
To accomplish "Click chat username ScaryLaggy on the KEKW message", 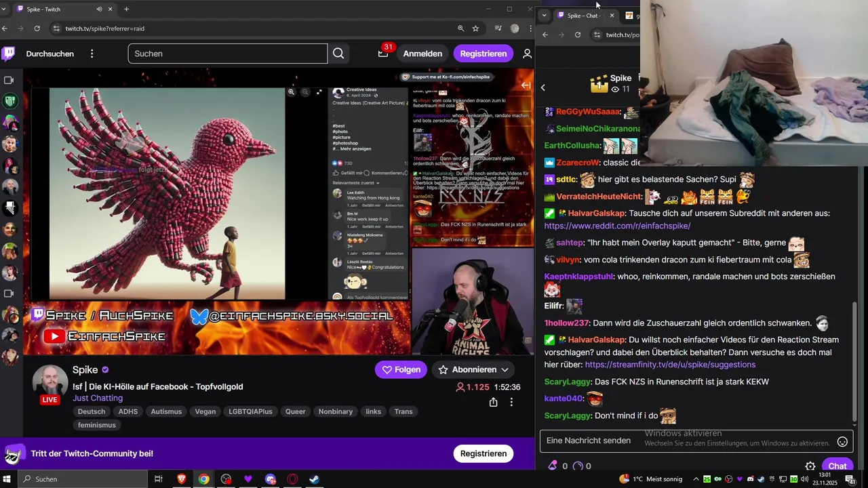I will (x=568, y=382).
